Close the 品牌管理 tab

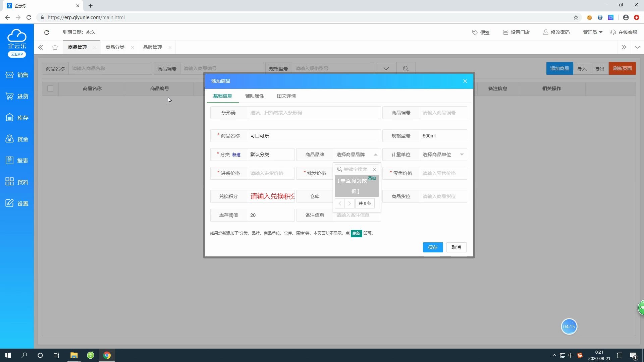(x=170, y=47)
